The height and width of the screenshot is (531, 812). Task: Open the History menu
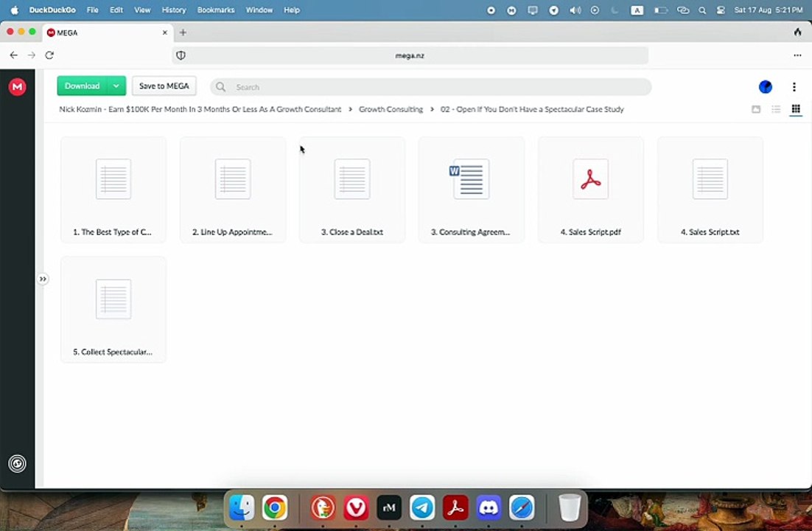(x=174, y=10)
